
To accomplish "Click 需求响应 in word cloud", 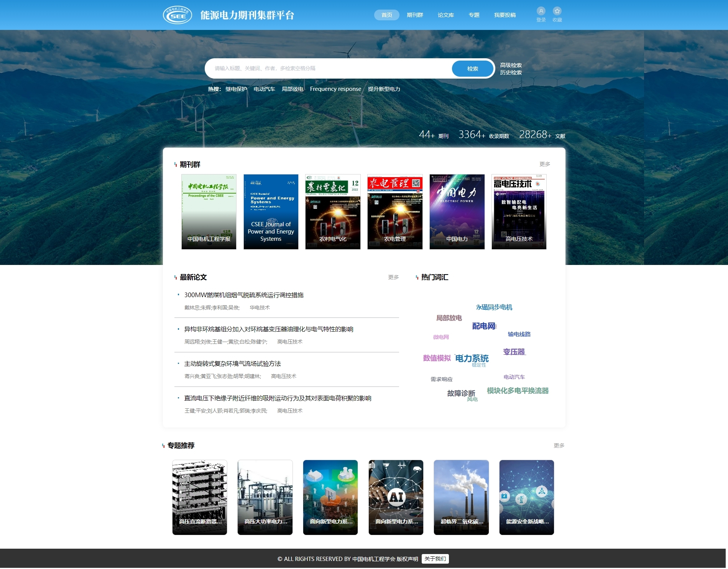I will [x=441, y=379].
